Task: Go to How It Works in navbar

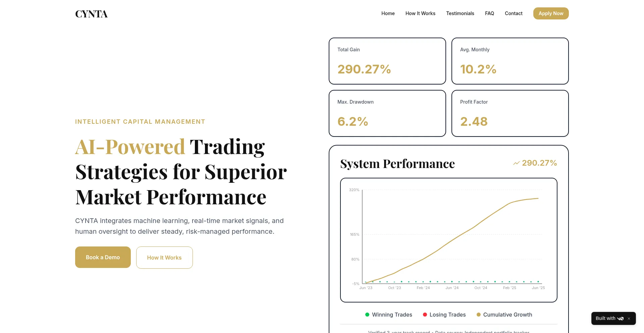Action: coord(420,13)
